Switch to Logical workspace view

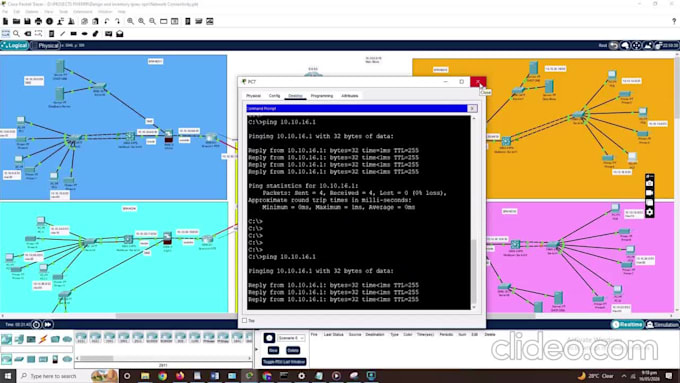pyautogui.click(x=15, y=45)
